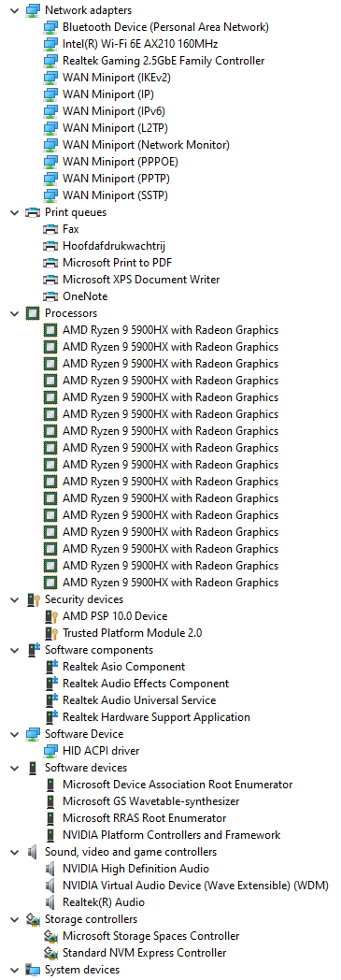Click the Software devices category icon
Screen dimensions: 341x980
[33, 768]
